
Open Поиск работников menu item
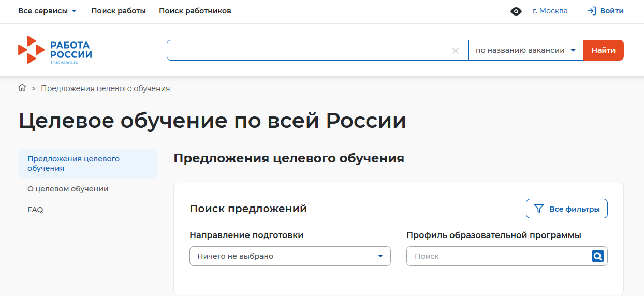tap(195, 11)
